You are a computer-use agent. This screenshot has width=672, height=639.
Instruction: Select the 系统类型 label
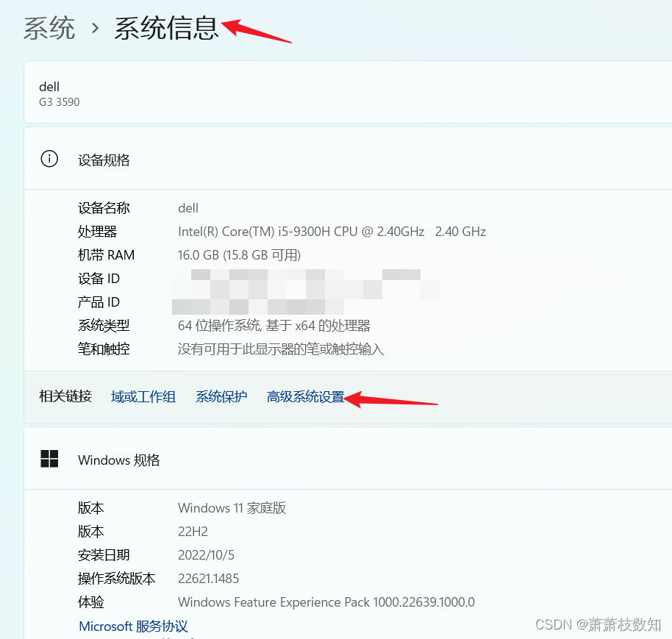(104, 326)
